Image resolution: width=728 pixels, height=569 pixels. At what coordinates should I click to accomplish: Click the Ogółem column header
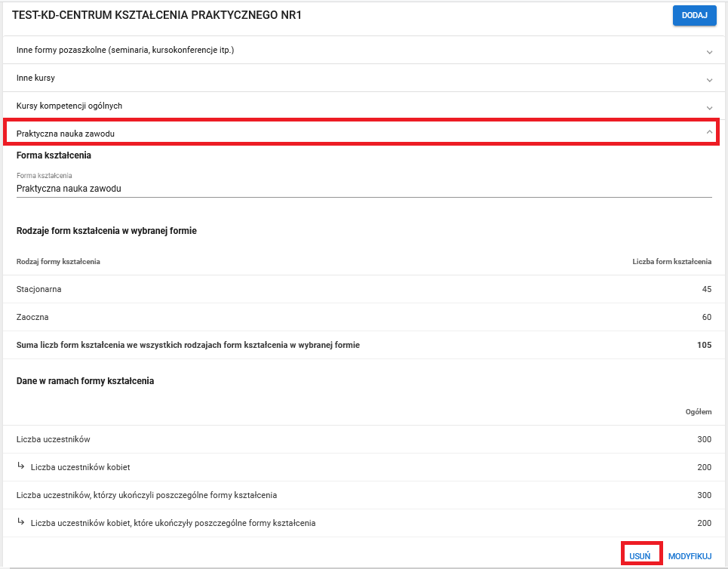[x=698, y=412]
